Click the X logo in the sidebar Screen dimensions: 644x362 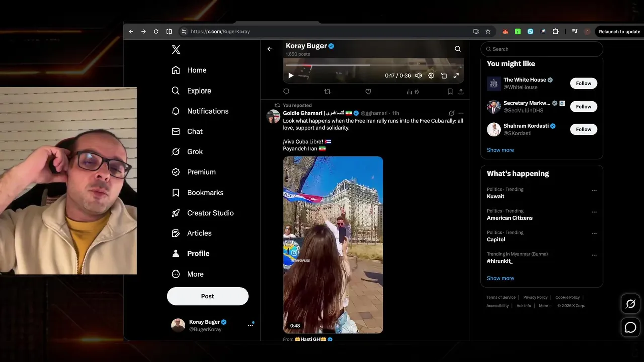[x=176, y=50]
